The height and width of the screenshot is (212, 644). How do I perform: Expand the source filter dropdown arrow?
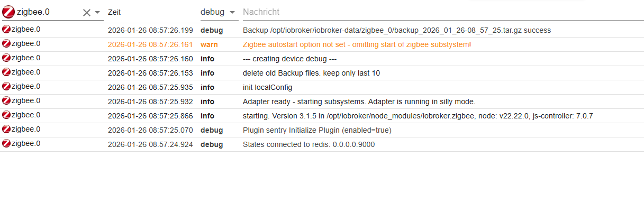(x=97, y=12)
